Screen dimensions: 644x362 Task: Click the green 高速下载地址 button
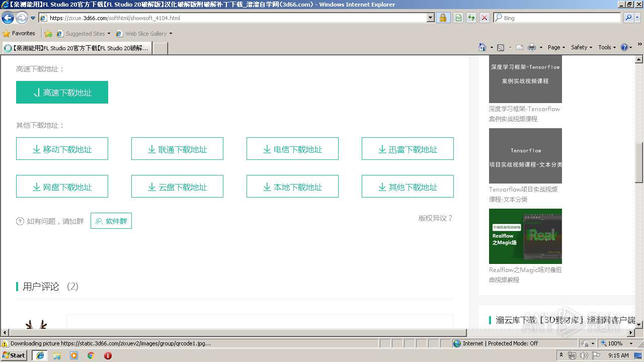click(62, 93)
